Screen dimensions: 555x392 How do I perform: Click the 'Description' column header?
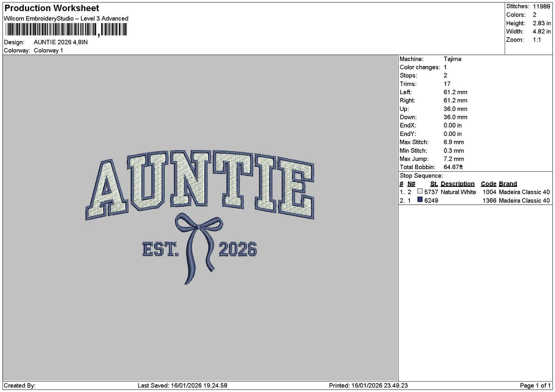457,184
